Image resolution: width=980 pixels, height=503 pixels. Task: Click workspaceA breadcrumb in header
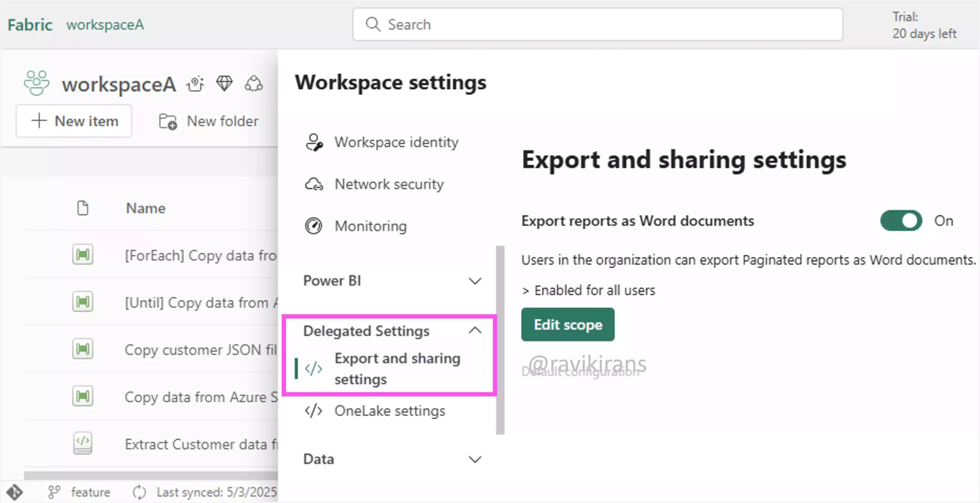point(105,25)
